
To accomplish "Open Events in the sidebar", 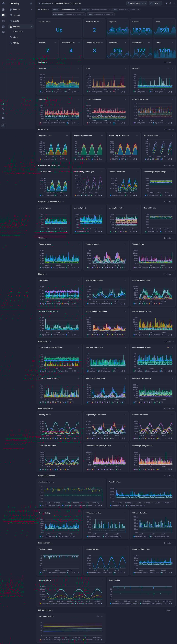I will (21, 21).
